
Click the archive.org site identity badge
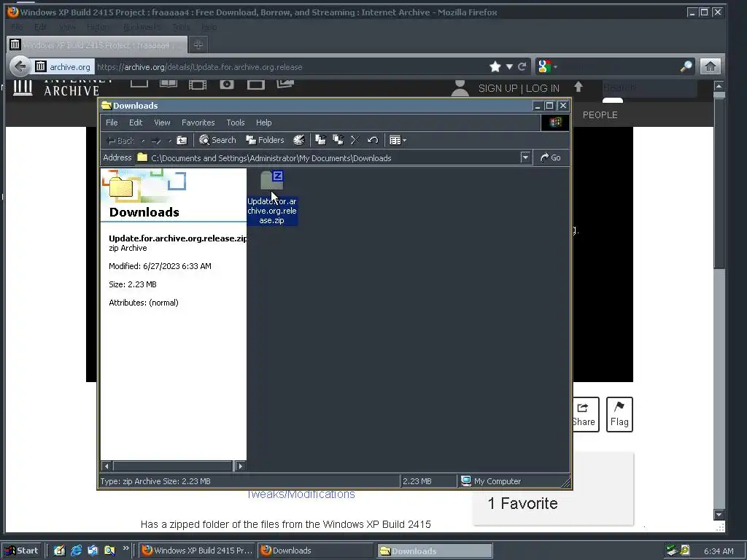click(63, 66)
